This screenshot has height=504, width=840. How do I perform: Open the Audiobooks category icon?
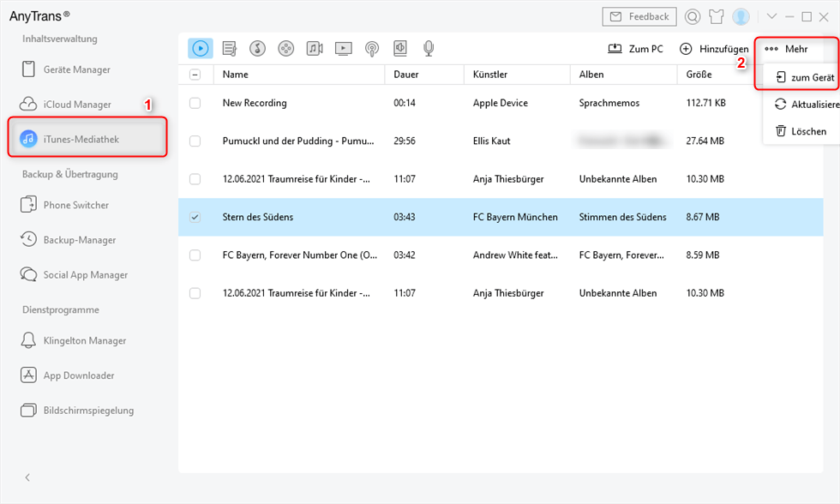[400, 49]
